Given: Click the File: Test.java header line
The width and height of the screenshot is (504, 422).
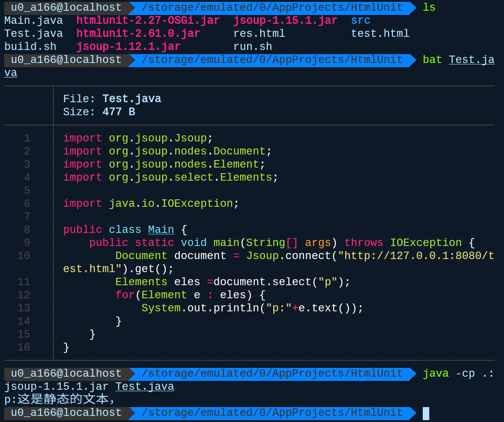Looking at the screenshot, I should (112, 99).
